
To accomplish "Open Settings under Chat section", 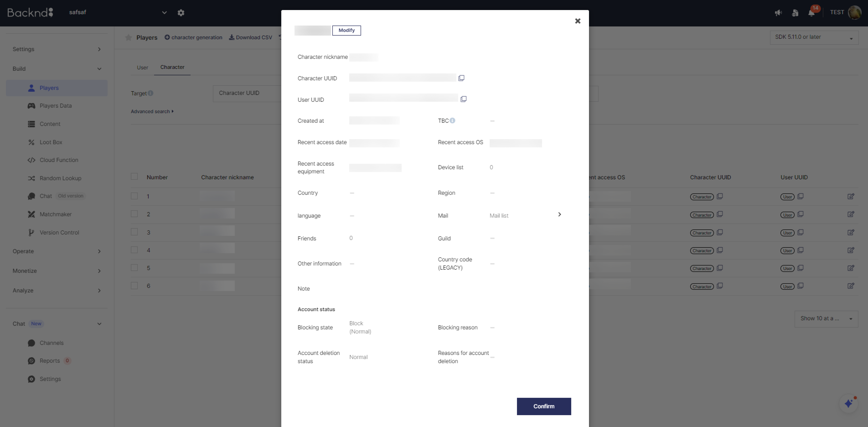I will tap(57, 379).
